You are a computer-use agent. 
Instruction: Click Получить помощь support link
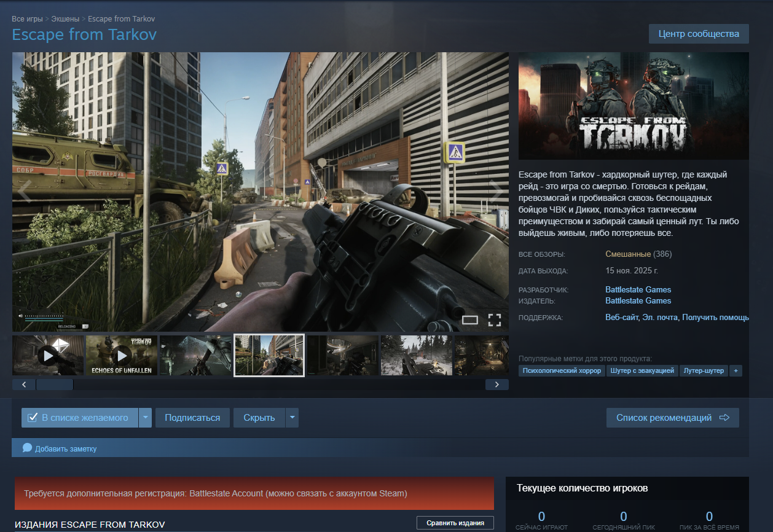pos(715,318)
